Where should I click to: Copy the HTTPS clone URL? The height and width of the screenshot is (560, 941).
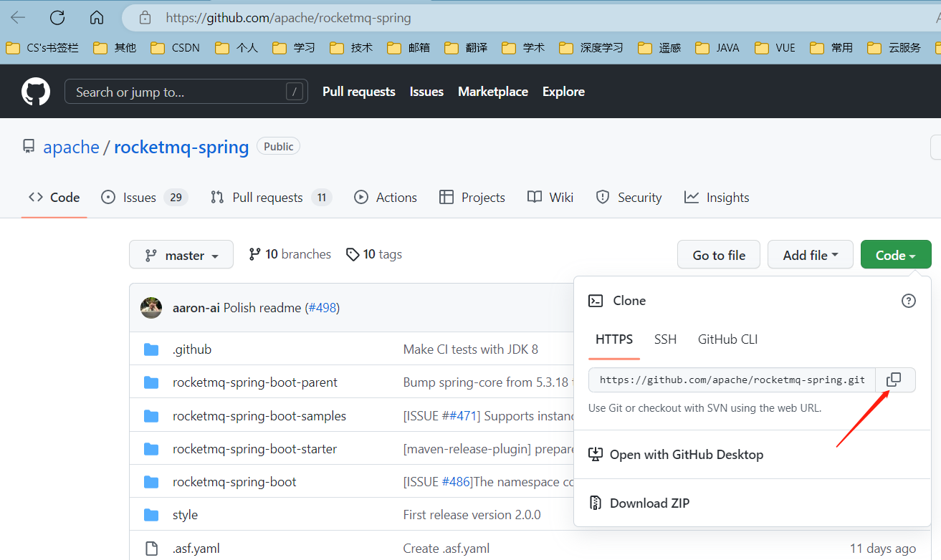tap(895, 380)
